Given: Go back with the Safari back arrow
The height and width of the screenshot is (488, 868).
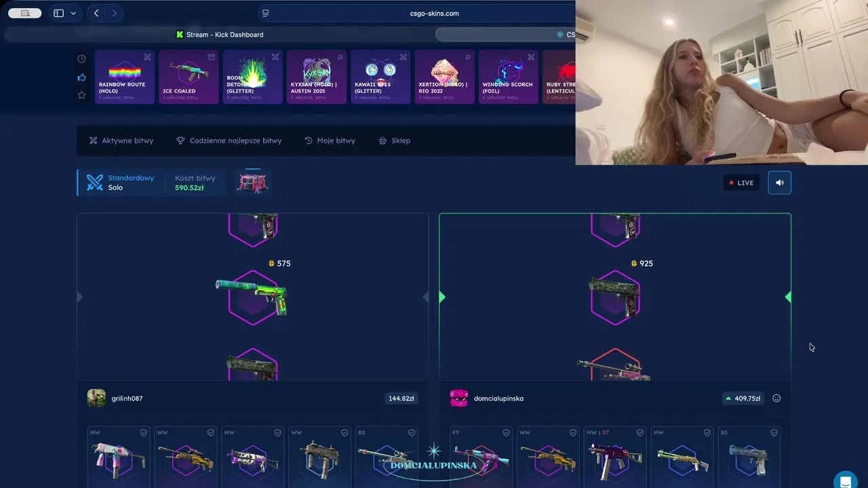Looking at the screenshot, I should coord(96,13).
